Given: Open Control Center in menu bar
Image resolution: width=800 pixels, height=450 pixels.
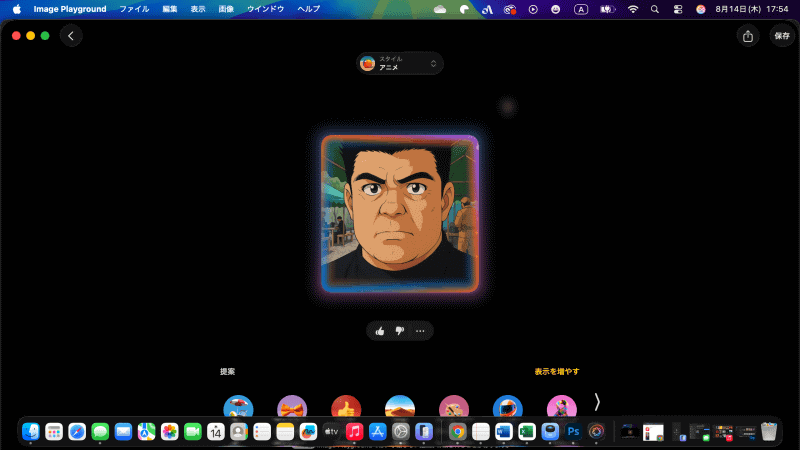Looking at the screenshot, I should [678, 9].
